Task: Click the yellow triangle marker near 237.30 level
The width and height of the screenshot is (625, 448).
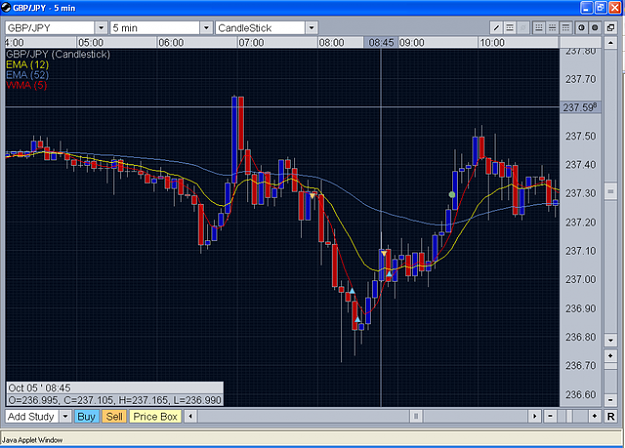Action: (x=313, y=195)
